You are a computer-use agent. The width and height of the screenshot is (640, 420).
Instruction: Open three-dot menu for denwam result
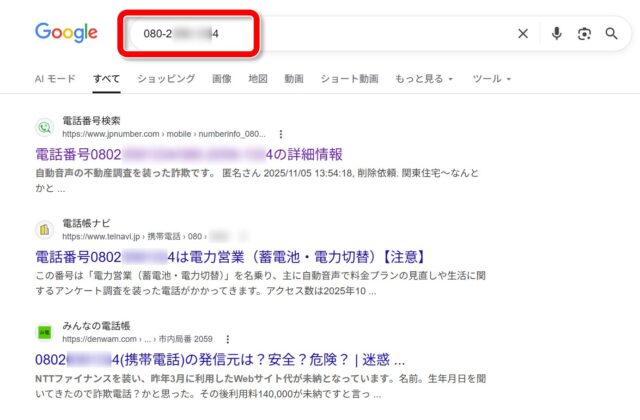pos(228,338)
